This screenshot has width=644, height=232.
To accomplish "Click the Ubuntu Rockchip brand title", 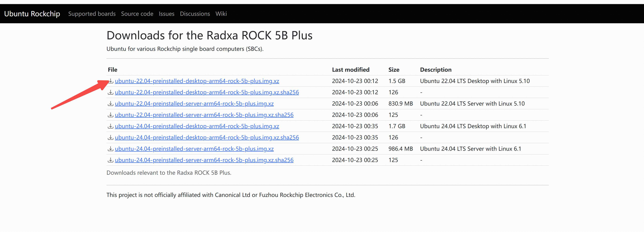I will 32,14.
